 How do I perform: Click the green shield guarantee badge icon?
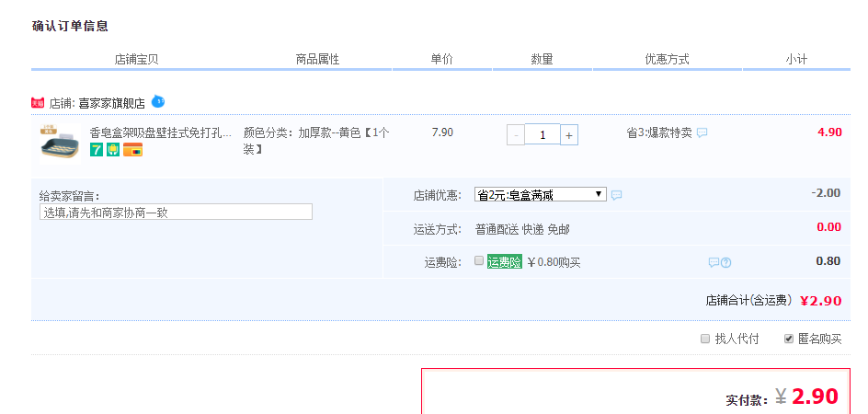point(113,150)
